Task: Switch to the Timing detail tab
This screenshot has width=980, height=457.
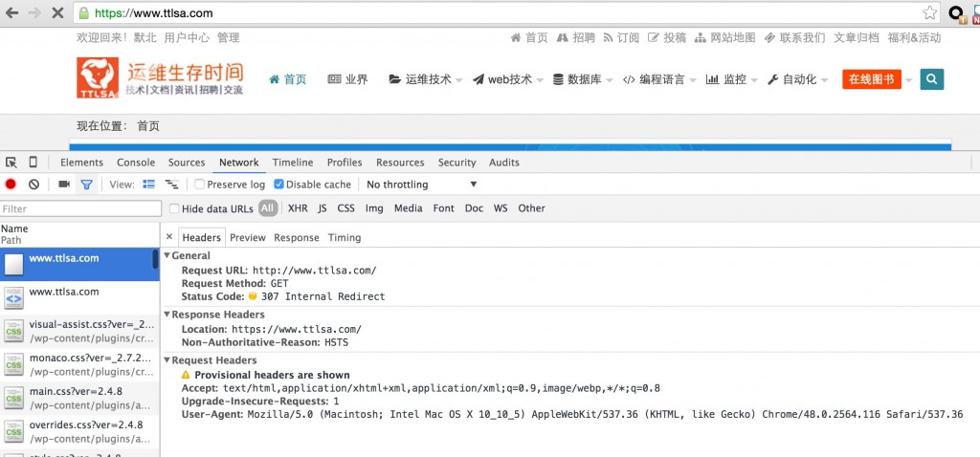Action: tap(345, 237)
